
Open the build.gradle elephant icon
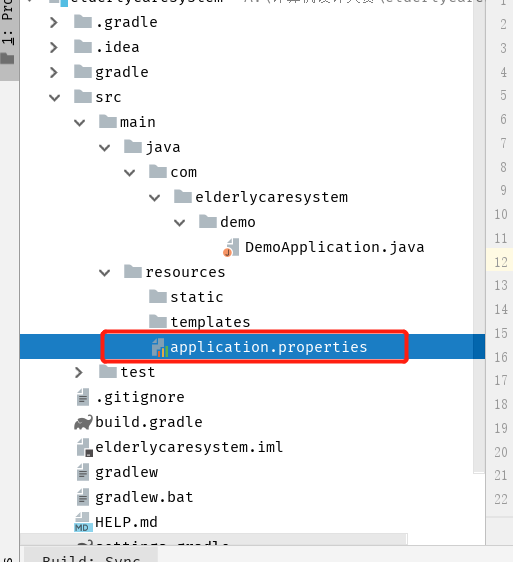[84, 423]
